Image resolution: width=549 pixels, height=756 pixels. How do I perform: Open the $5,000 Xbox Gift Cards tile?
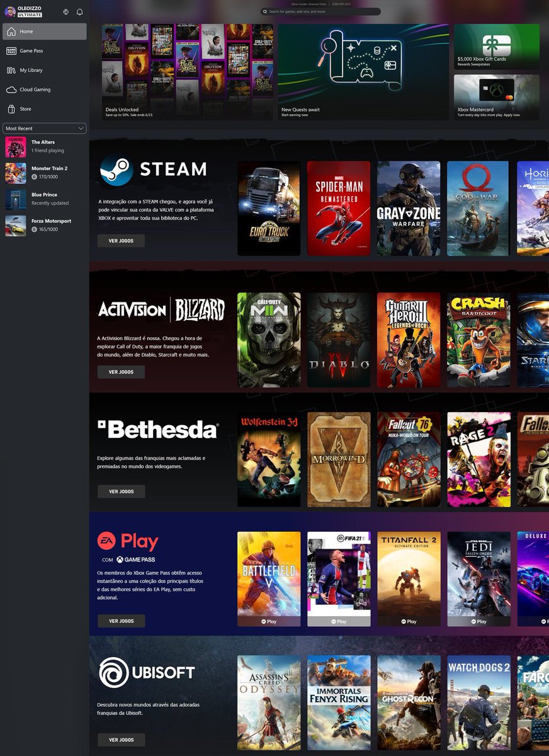coord(497,47)
